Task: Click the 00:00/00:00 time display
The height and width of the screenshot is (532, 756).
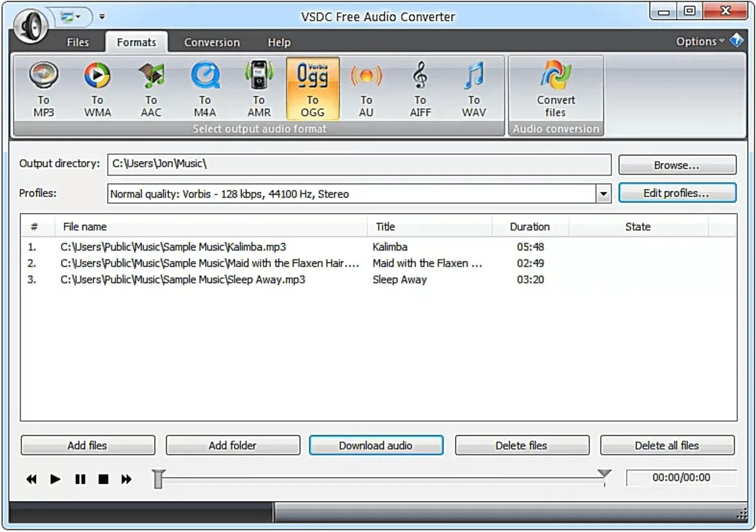Action: tap(681, 478)
